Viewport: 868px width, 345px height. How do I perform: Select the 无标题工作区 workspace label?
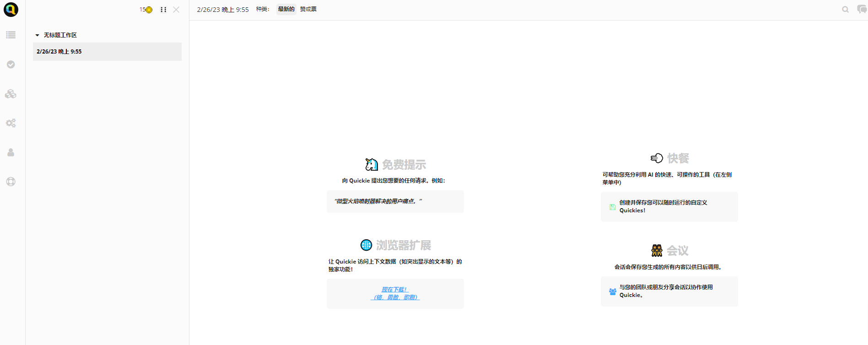[60, 35]
